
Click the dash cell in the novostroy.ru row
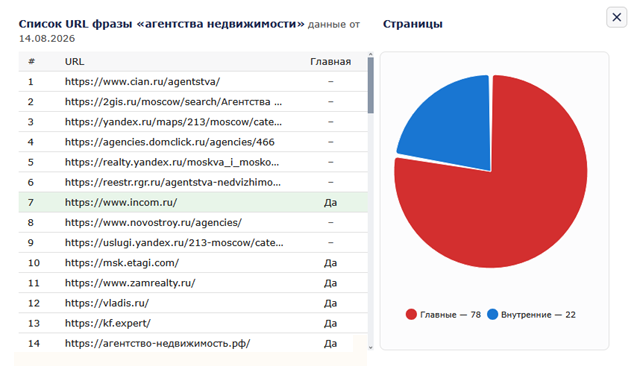point(330,223)
